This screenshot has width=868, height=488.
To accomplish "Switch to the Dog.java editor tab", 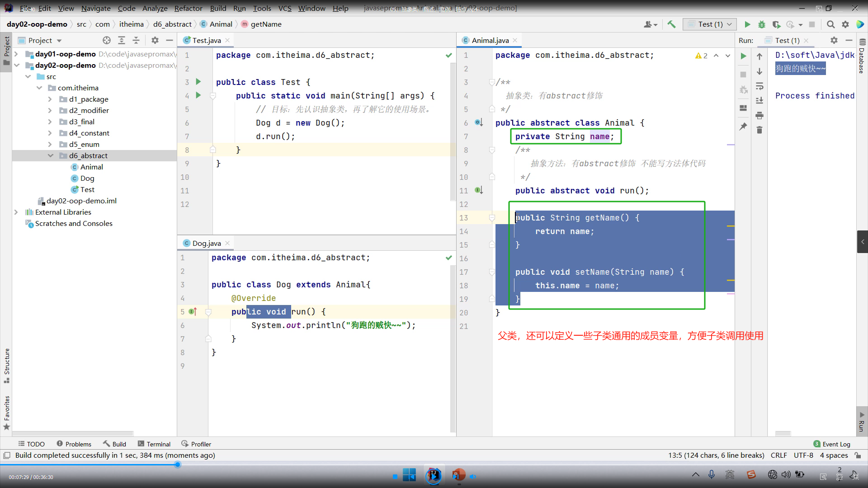I will [x=206, y=243].
